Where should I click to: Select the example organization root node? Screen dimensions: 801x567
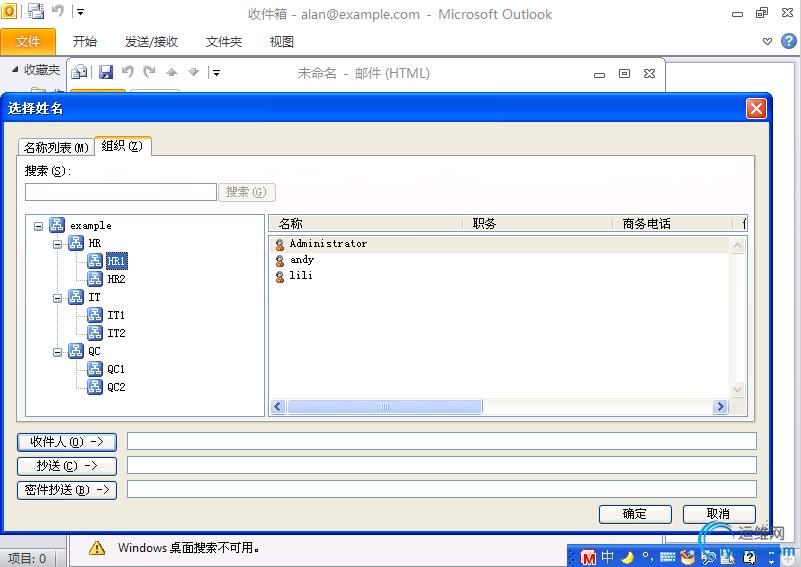pos(90,225)
